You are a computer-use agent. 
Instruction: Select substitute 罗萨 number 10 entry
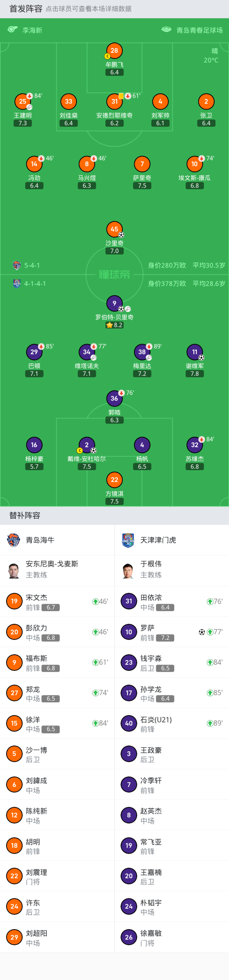[x=171, y=632]
